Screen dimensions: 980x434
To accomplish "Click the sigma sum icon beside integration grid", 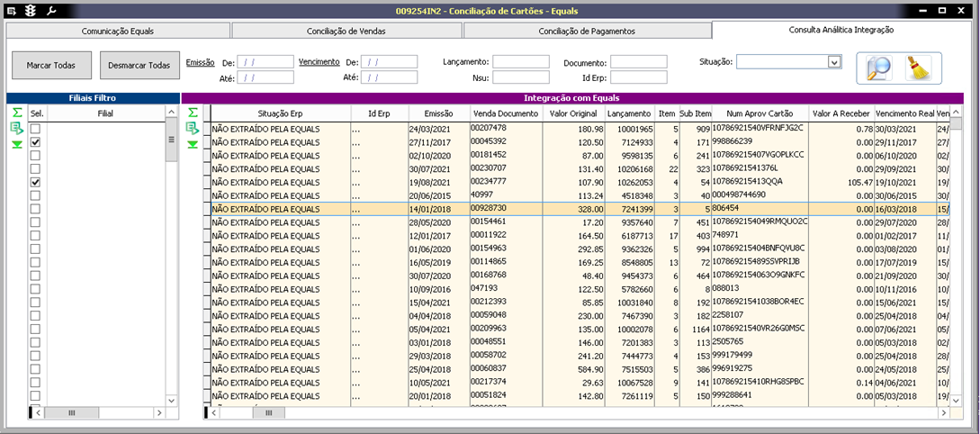I will [192, 113].
